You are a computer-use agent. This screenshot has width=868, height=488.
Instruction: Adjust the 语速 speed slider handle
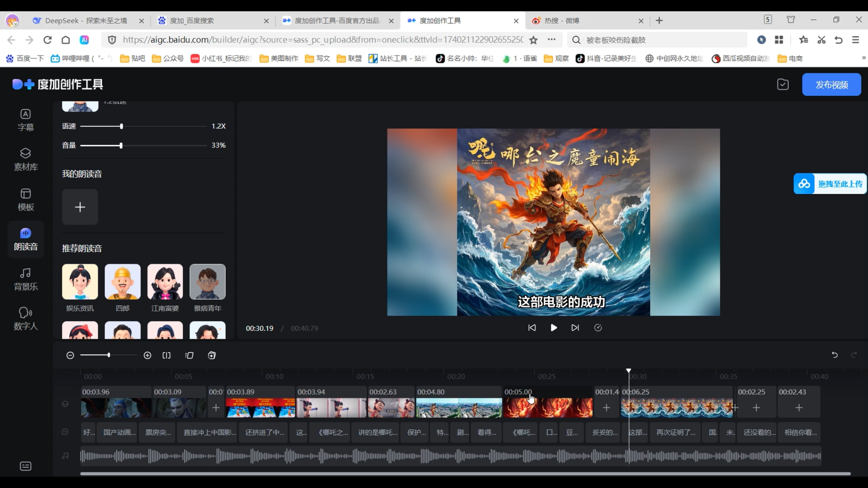[x=121, y=126]
